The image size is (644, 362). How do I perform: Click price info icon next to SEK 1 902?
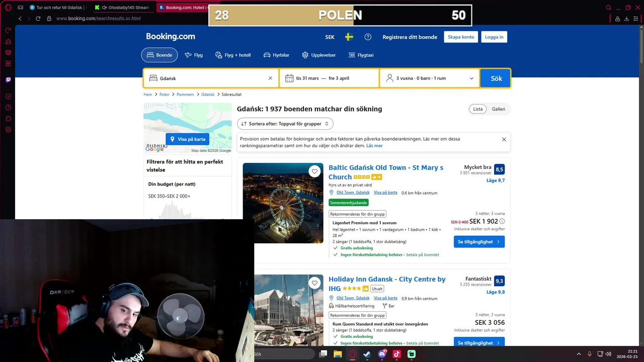pyautogui.click(x=502, y=221)
